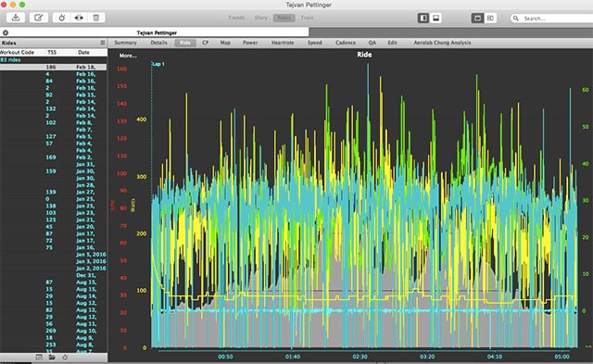Open the Heartrate tab
The height and width of the screenshot is (364, 593).
click(x=283, y=43)
